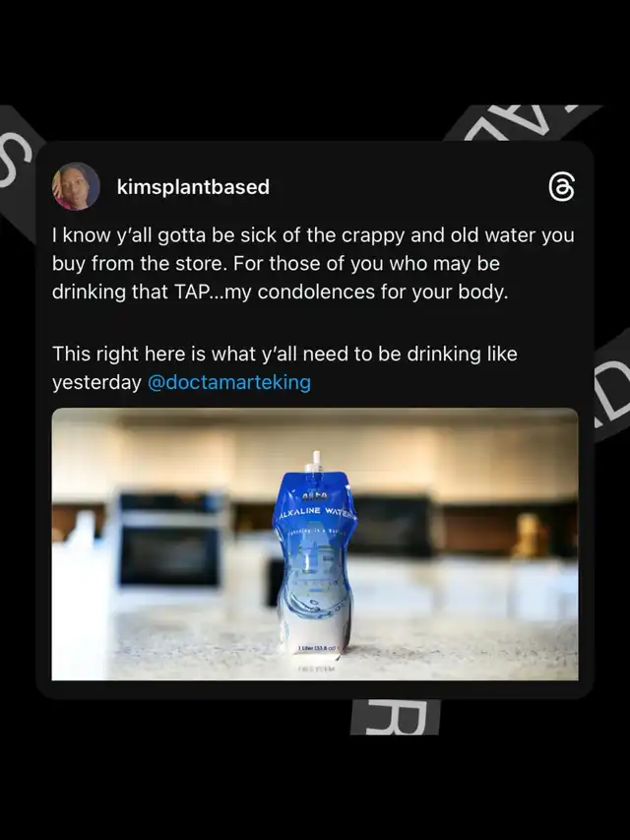The image size is (630, 840).
Task: Click the ribbon fragment below the post
Action: point(396,717)
